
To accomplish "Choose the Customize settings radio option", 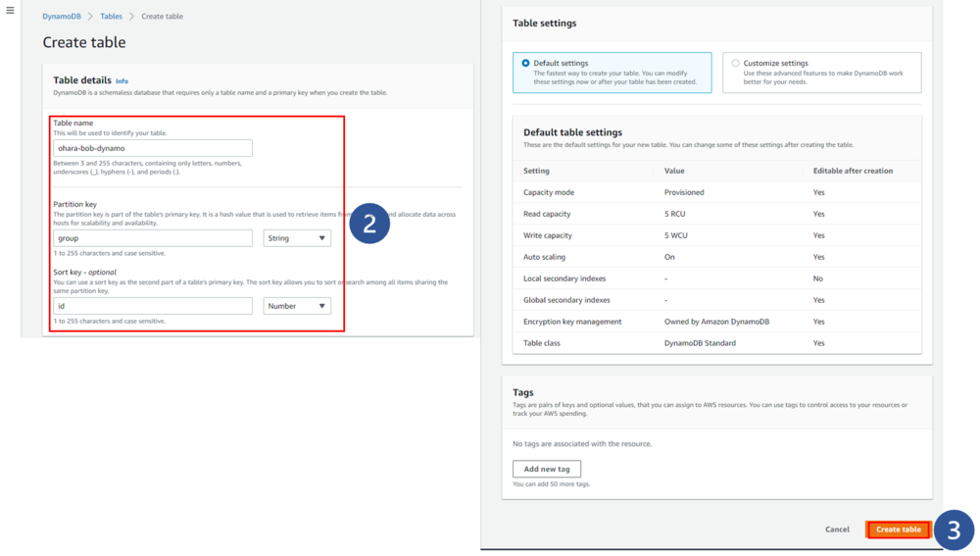I will [736, 64].
